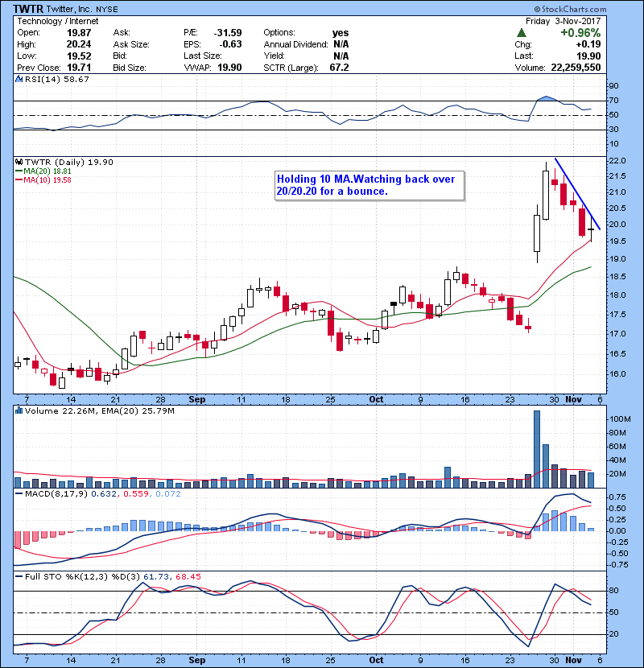Click the 100M volume axis label
The height and width of the screenshot is (668, 644).
tap(620, 419)
